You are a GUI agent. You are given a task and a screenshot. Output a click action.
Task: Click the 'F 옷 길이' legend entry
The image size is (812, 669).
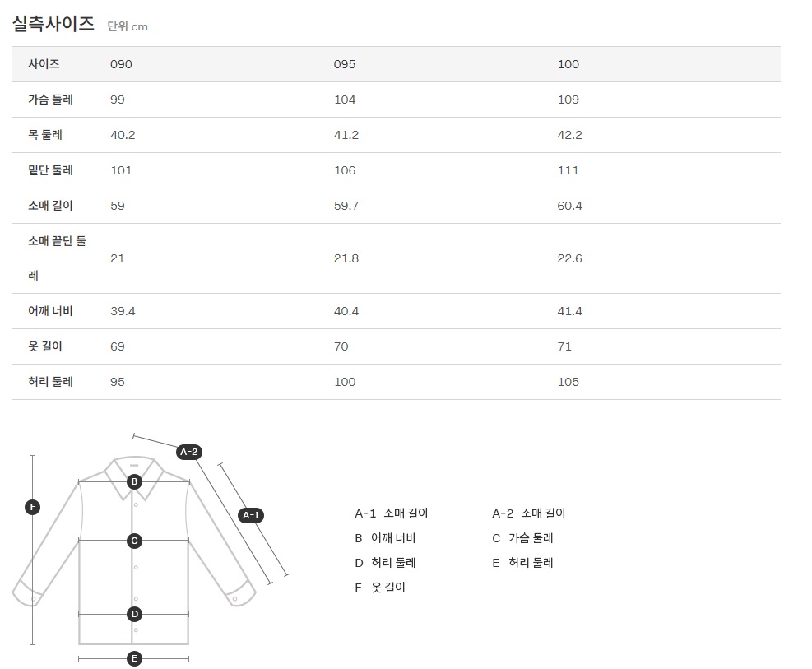pyautogui.click(x=380, y=588)
